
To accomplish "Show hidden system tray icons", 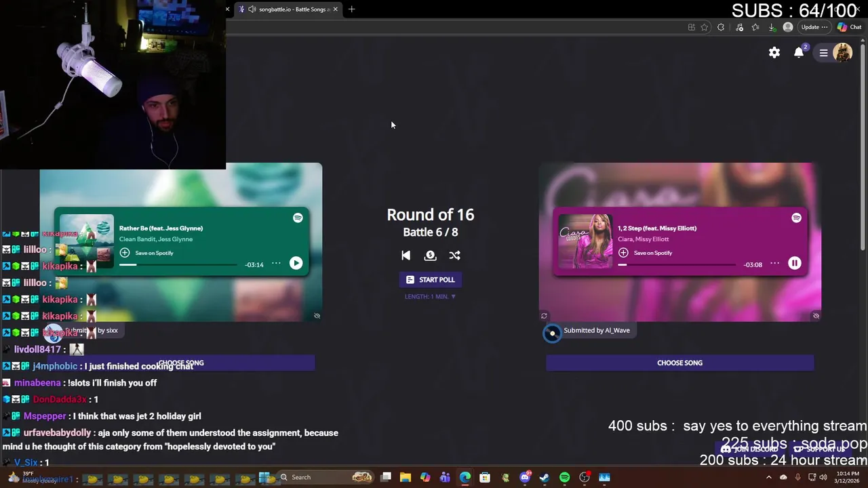I will tap(768, 477).
